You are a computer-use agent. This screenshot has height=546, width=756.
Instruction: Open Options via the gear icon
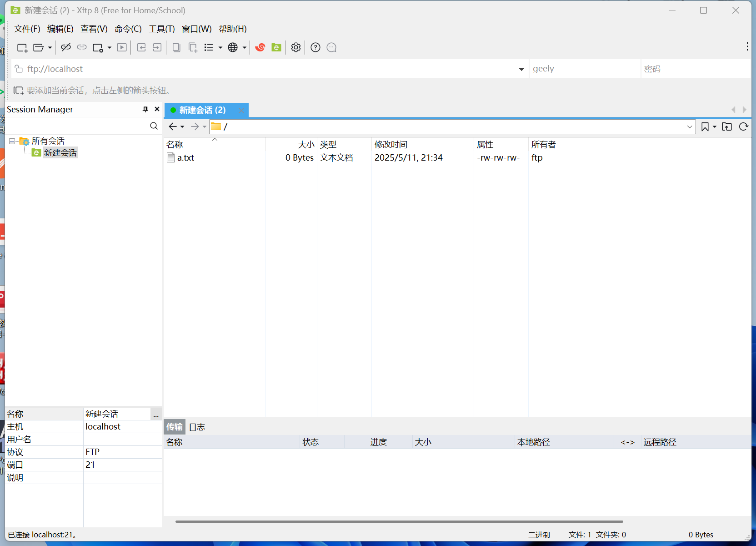(296, 47)
